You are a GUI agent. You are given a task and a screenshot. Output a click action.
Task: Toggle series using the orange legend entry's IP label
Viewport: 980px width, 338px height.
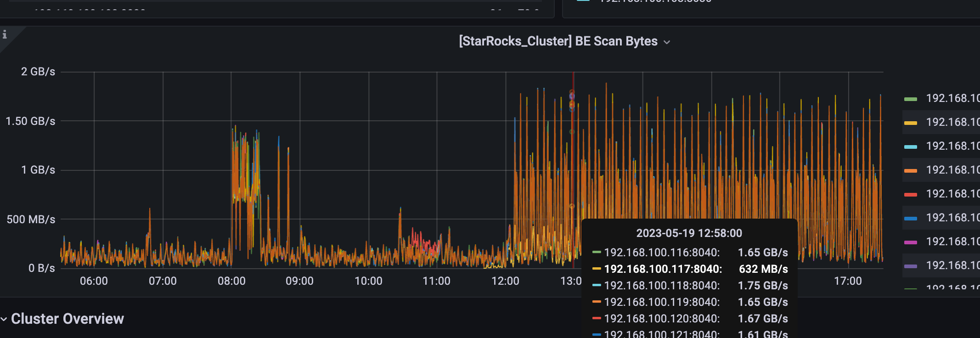[952, 170]
